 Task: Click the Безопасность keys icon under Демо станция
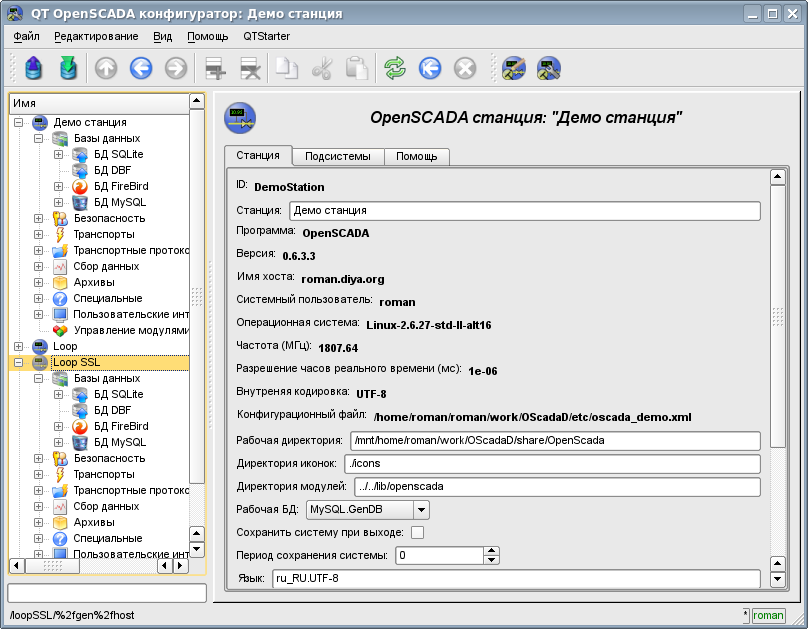click(60, 218)
